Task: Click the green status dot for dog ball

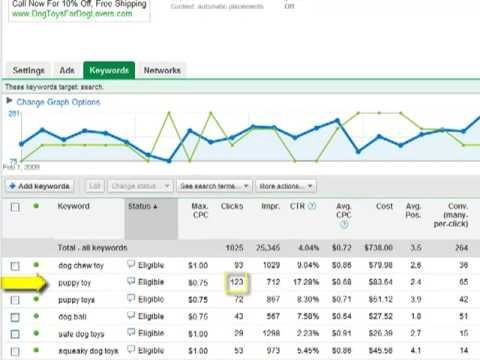Action: click(36, 316)
